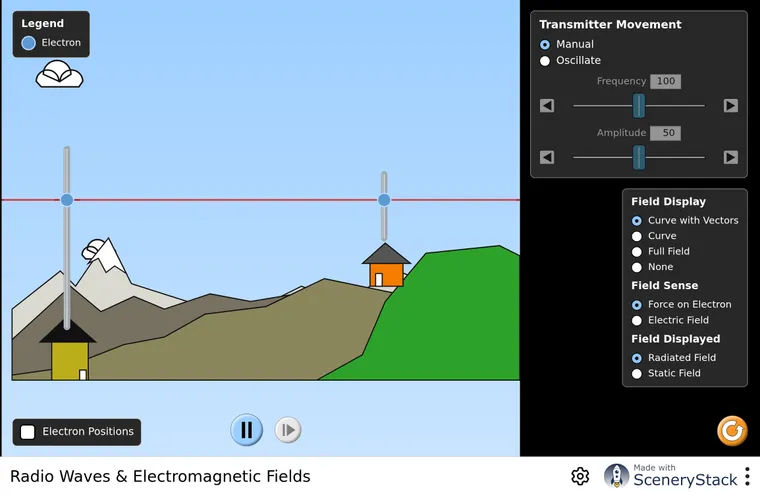Pause the simulation
760x496 pixels.
pos(246,430)
